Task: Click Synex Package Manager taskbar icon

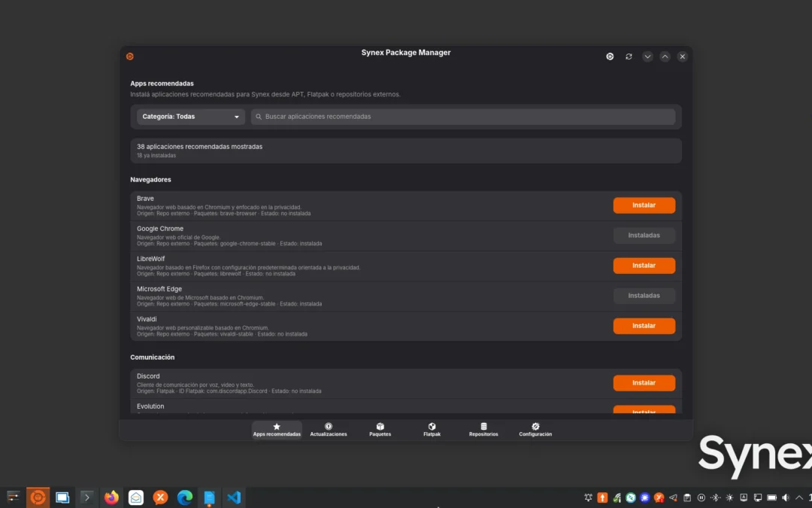Action: point(38,497)
